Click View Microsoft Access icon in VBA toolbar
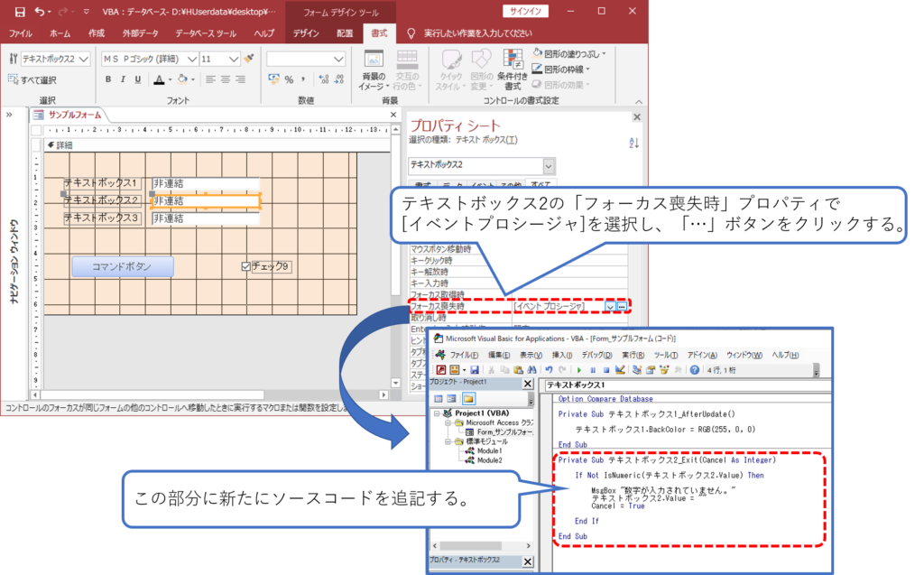The height and width of the screenshot is (575, 924). (x=440, y=370)
